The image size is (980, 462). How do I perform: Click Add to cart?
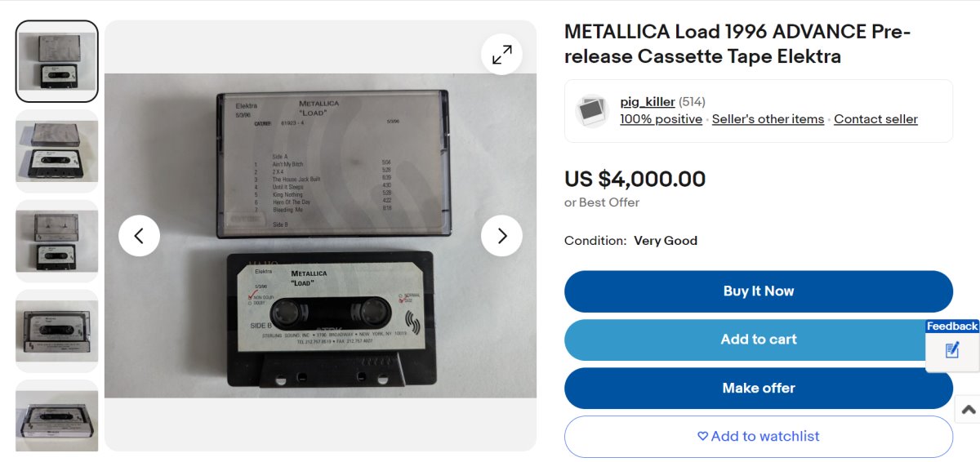click(x=758, y=340)
